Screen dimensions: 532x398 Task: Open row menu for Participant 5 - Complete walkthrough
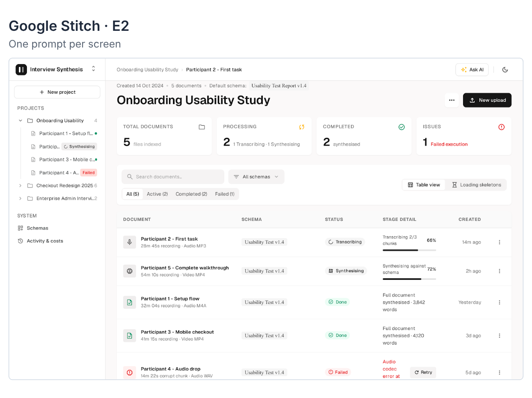pyautogui.click(x=499, y=271)
